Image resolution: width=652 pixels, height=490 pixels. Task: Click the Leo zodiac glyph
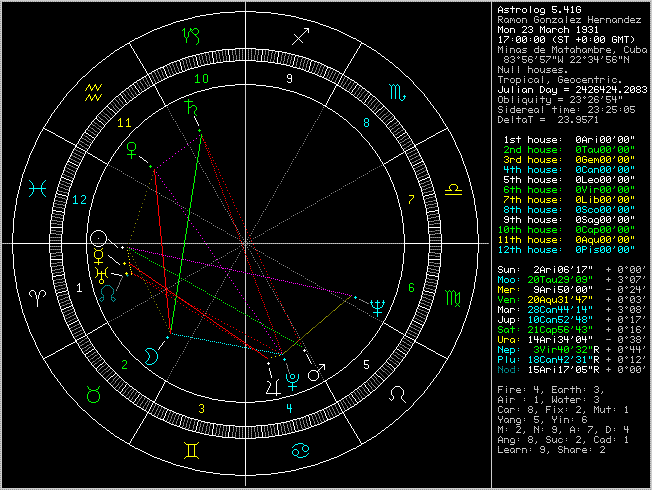(x=397, y=393)
